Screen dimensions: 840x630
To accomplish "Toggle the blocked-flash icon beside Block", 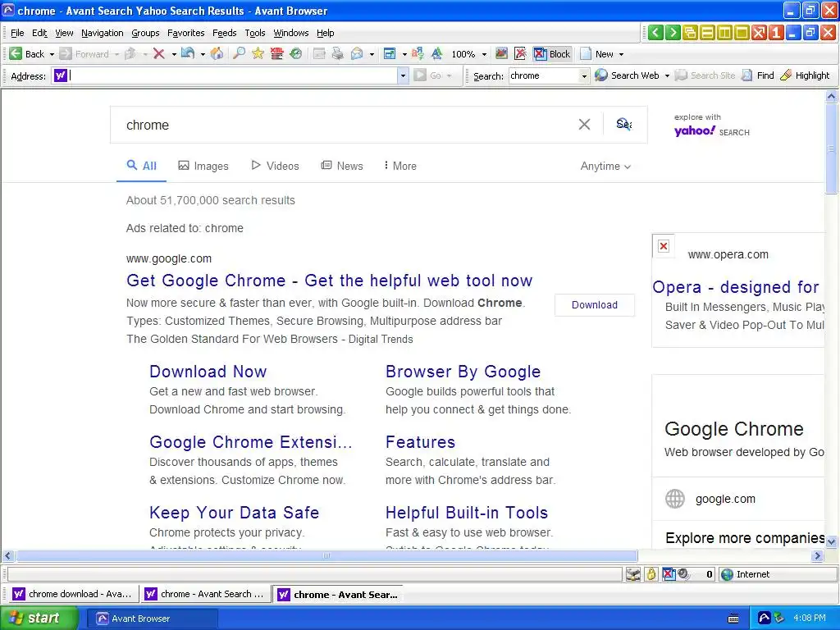I will (520, 53).
